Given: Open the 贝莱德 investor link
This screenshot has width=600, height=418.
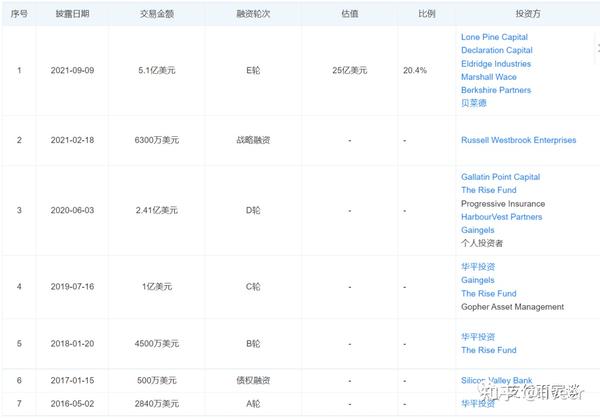Looking at the screenshot, I should (474, 103).
